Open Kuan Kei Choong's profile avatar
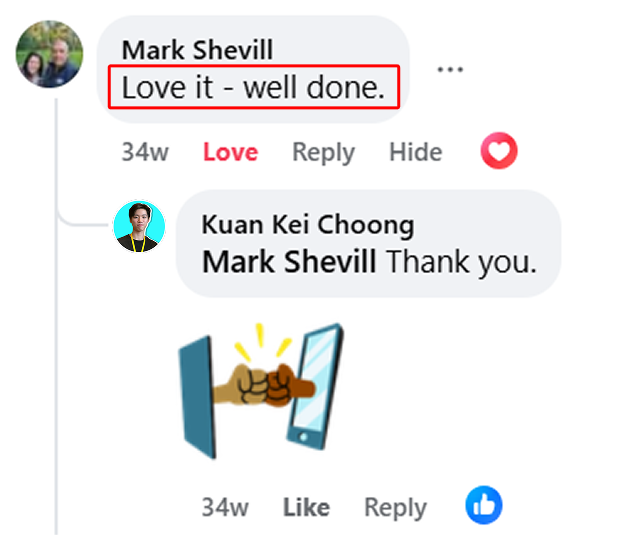632x535 pixels. click(139, 226)
